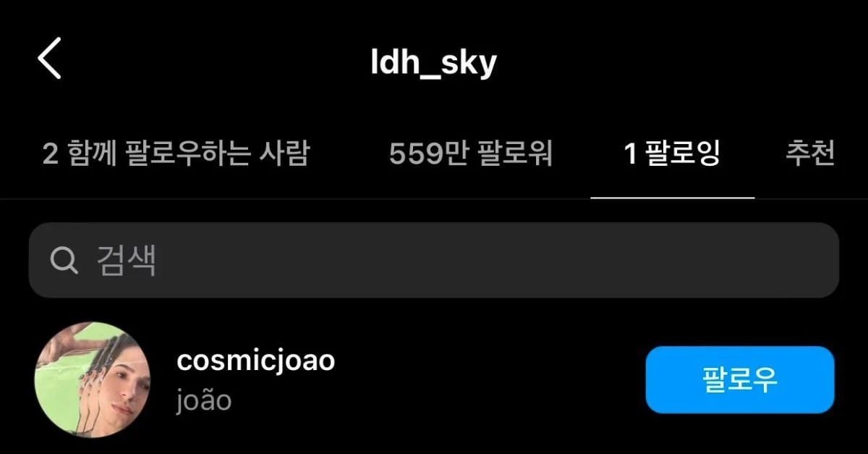The width and height of the screenshot is (868, 454).
Task: View mutual followers tab
Action: coord(176,154)
